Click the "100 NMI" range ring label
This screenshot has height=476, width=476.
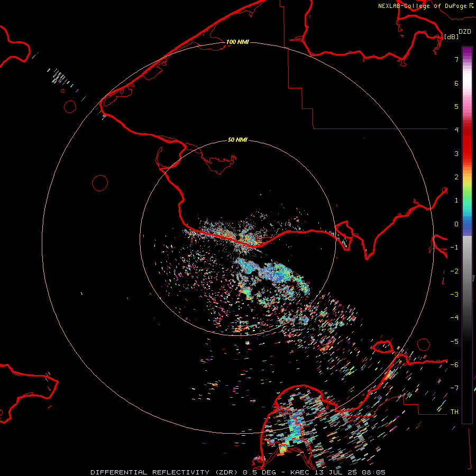237,42
